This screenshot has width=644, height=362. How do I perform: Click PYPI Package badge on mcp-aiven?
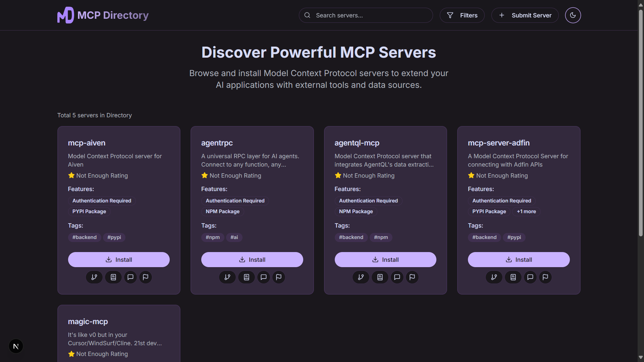tap(89, 212)
